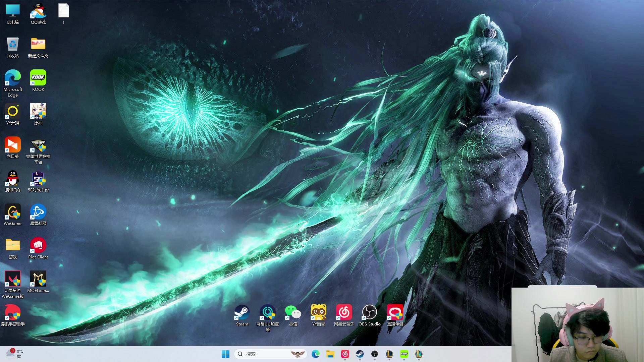
Task: Open the weather widget showing 0°C
Action: [x=15, y=353]
